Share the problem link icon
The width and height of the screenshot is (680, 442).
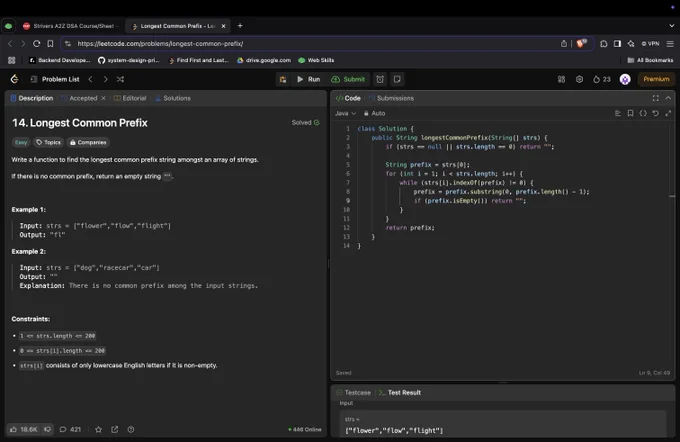[114, 429]
